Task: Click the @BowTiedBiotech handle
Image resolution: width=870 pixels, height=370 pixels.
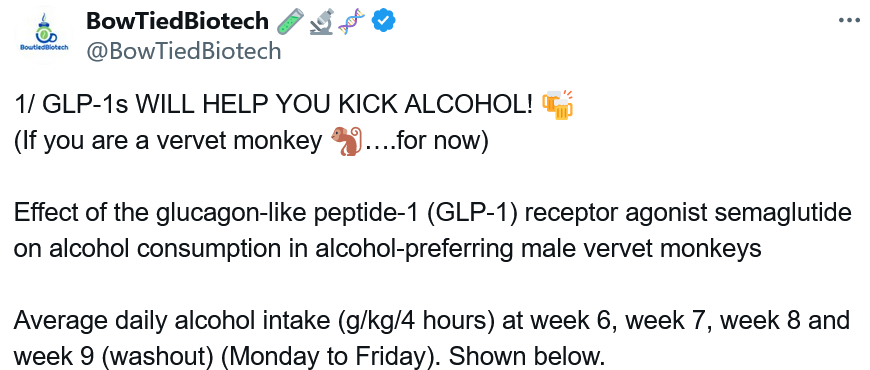Action: pyautogui.click(x=184, y=51)
